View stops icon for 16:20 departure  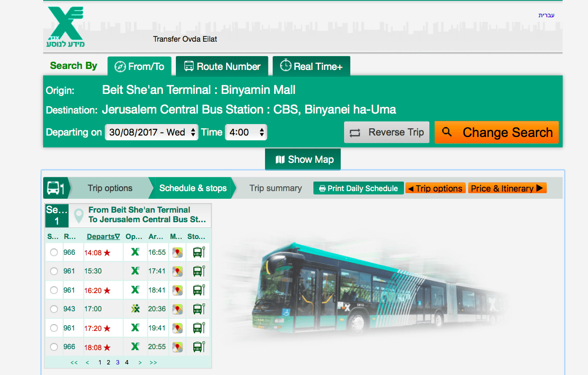[198, 290]
